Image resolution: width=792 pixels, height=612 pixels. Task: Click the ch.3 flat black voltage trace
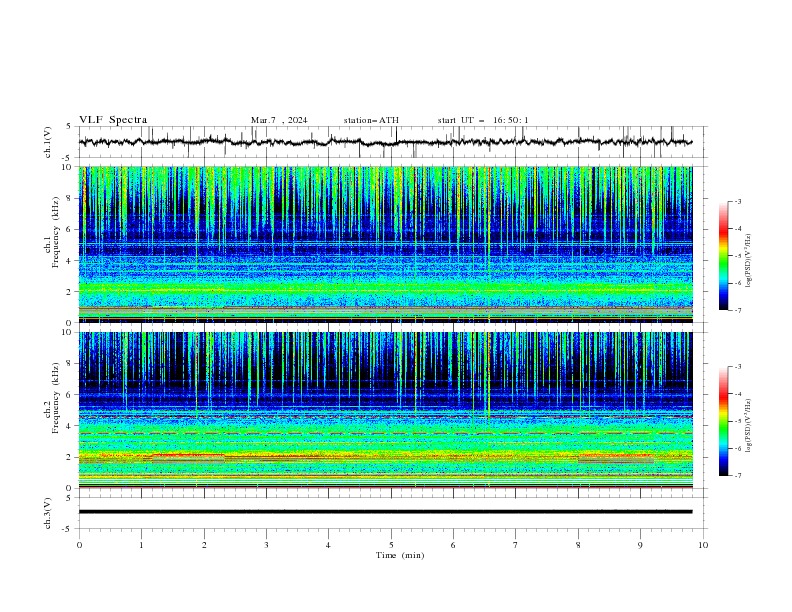(385, 512)
